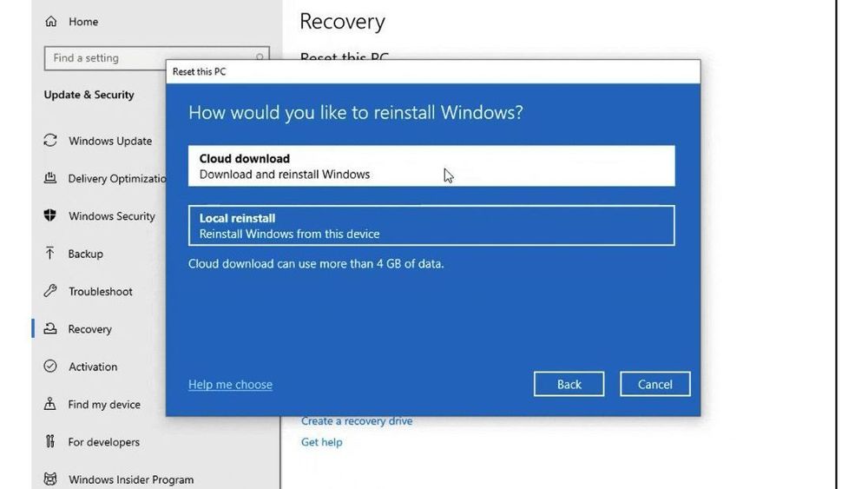Screen dimensions: 868x489
Task: Open the Get help link
Action: (x=322, y=442)
